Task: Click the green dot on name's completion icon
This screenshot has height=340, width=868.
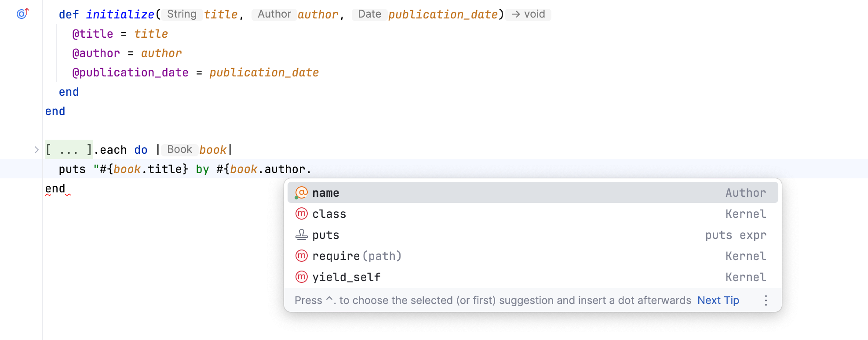Action: coord(297,197)
